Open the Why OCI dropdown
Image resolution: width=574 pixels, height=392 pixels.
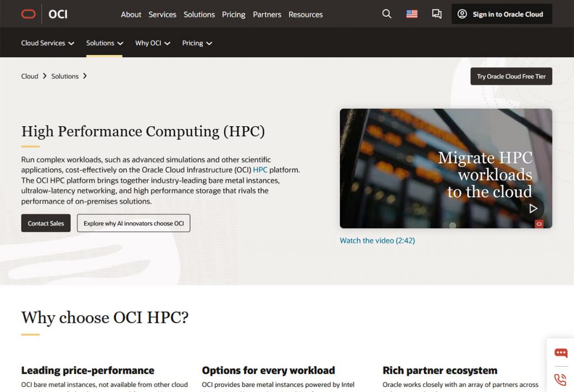(x=152, y=43)
